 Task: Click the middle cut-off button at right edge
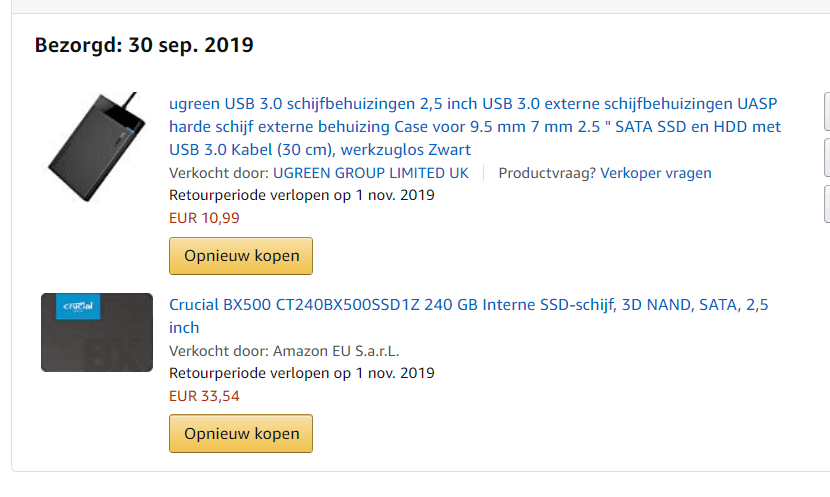pyautogui.click(x=826, y=157)
